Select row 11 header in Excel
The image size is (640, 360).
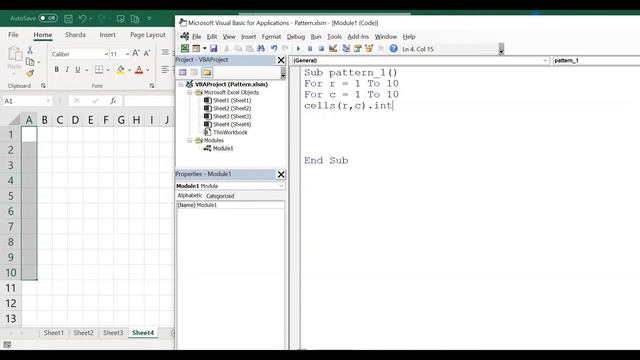click(x=11, y=288)
